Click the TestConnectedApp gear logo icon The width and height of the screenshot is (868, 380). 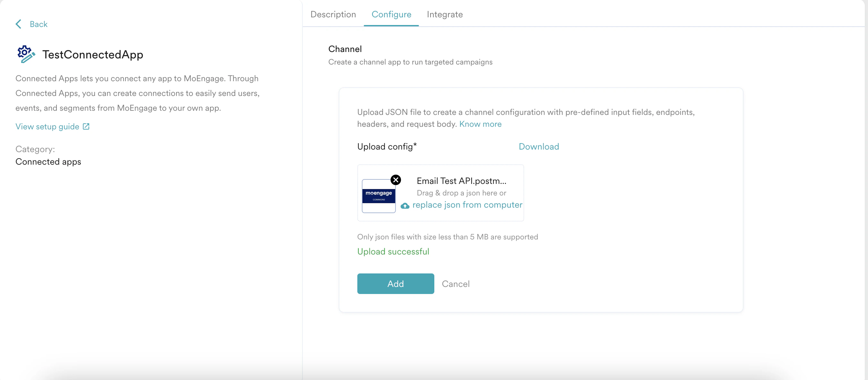26,54
